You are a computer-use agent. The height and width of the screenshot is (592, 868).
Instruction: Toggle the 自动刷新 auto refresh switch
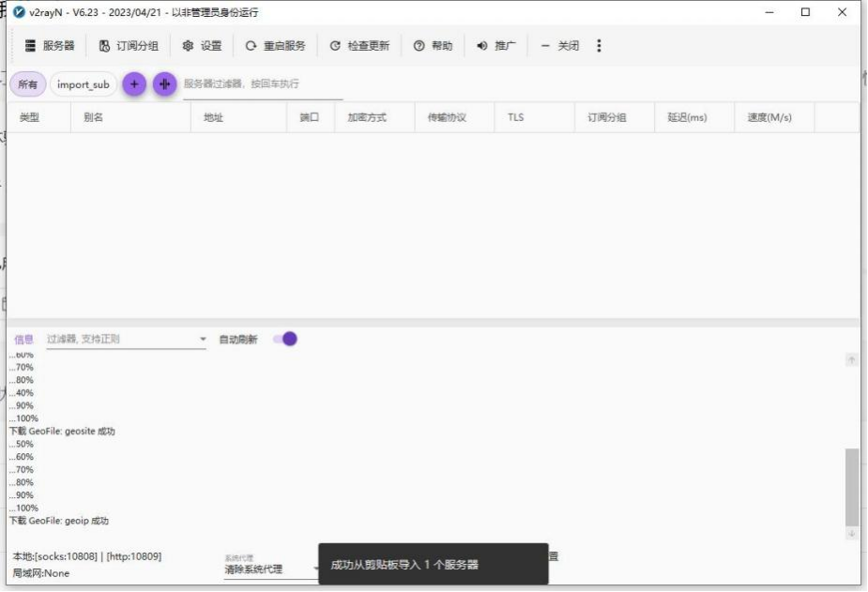tap(285, 339)
